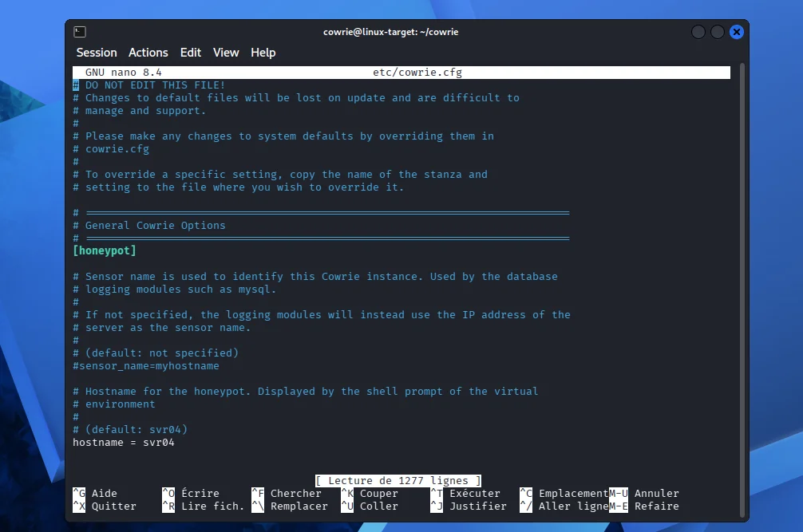Click the ^R Lire fich. shortcut
Screen dimensions: 803x532
[x=204, y=506]
